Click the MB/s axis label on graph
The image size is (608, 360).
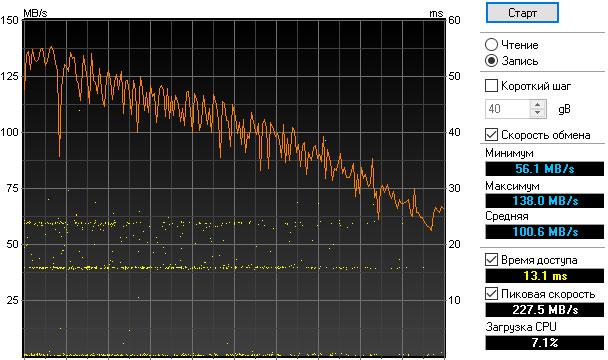(x=35, y=13)
